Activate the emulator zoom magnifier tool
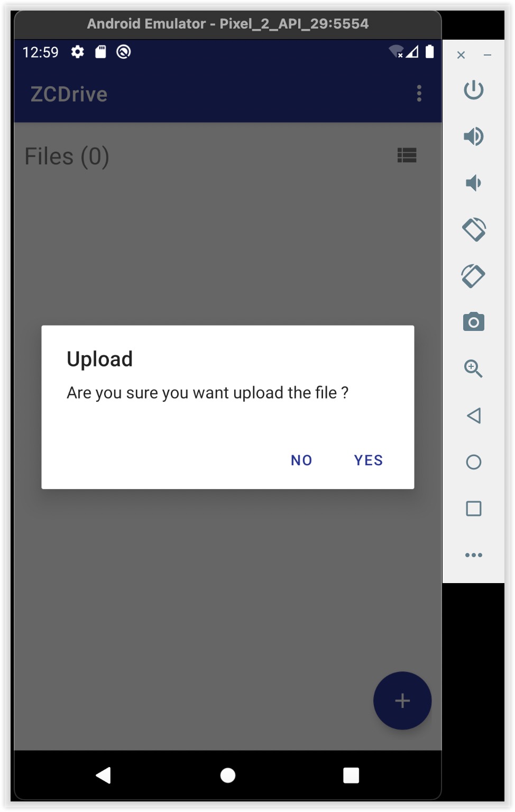 pos(474,368)
